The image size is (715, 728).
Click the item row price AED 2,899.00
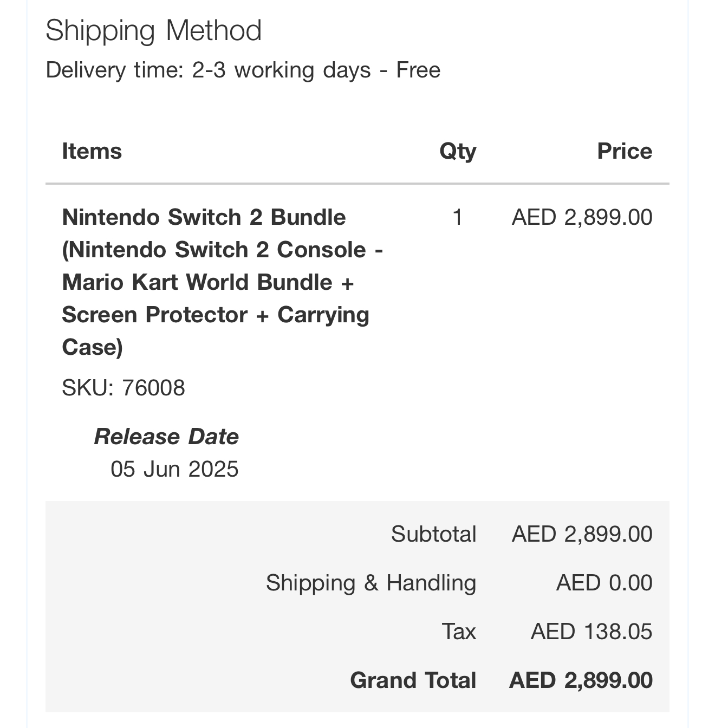(x=582, y=217)
